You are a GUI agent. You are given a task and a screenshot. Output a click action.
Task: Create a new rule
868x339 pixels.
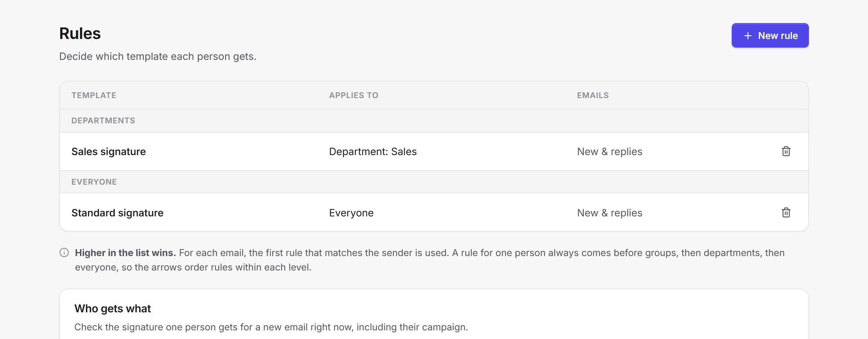[x=770, y=35]
